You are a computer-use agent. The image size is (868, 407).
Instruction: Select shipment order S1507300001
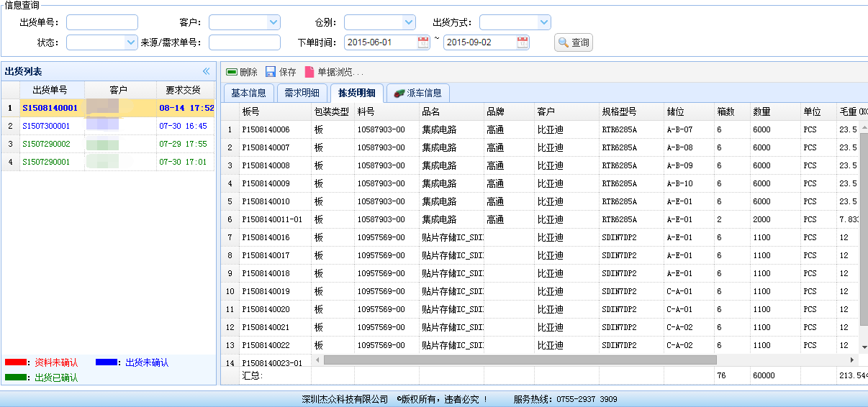tap(46, 126)
